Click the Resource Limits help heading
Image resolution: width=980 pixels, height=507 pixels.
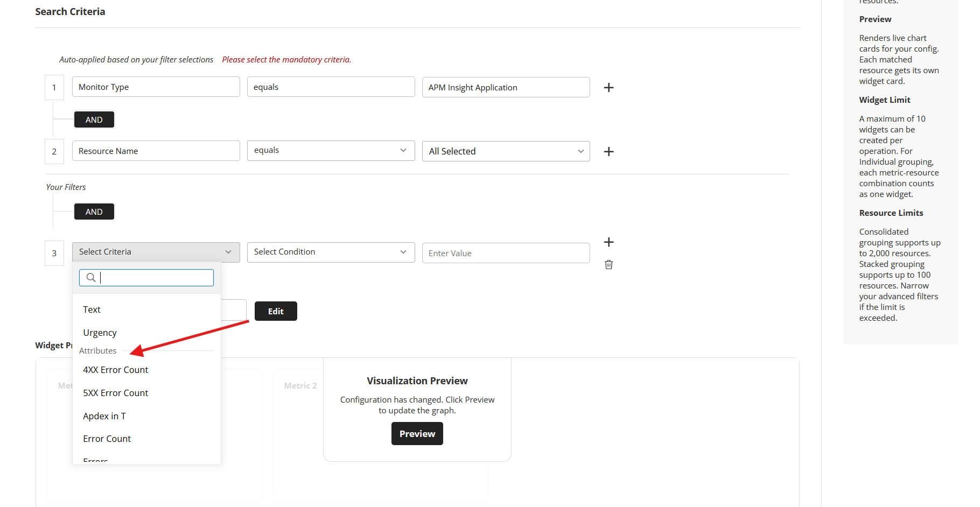tap(891, 213)
